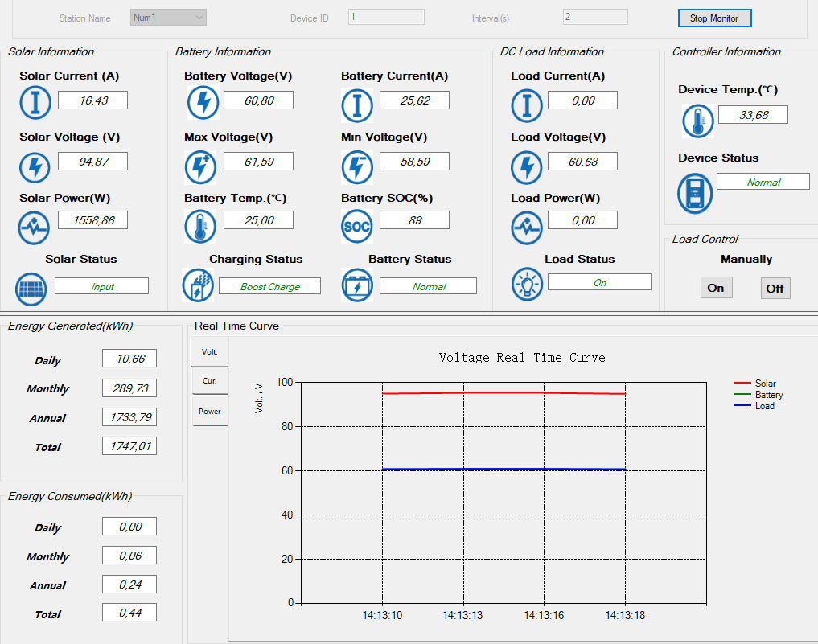Click the Interval(s) input field
This screenshot has height=644, width=818.
[x=595, y=17]
